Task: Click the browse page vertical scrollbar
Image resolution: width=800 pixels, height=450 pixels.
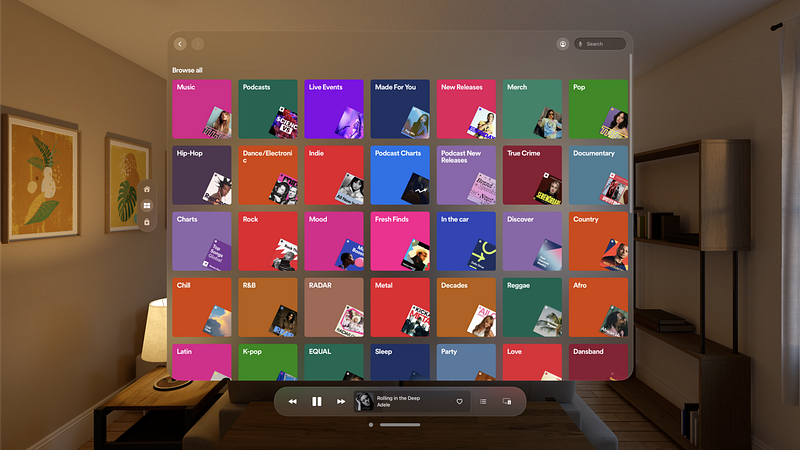Action: tap(631, 134)
